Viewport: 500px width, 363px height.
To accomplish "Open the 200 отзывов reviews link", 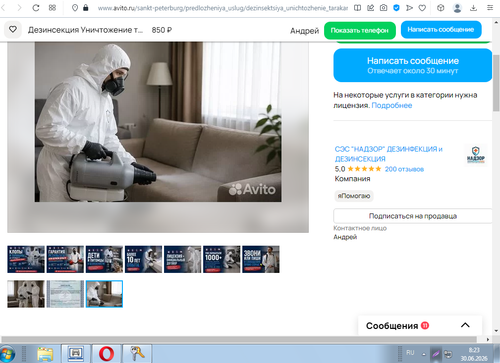I will pos(404,169).
